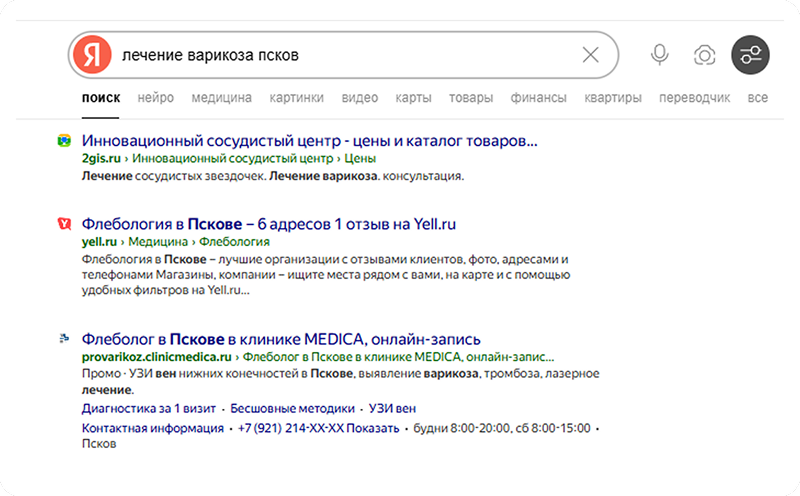800x496 pixels.
Task: Click the 2gis favicon of first result
Action: (x=64, y=141)
